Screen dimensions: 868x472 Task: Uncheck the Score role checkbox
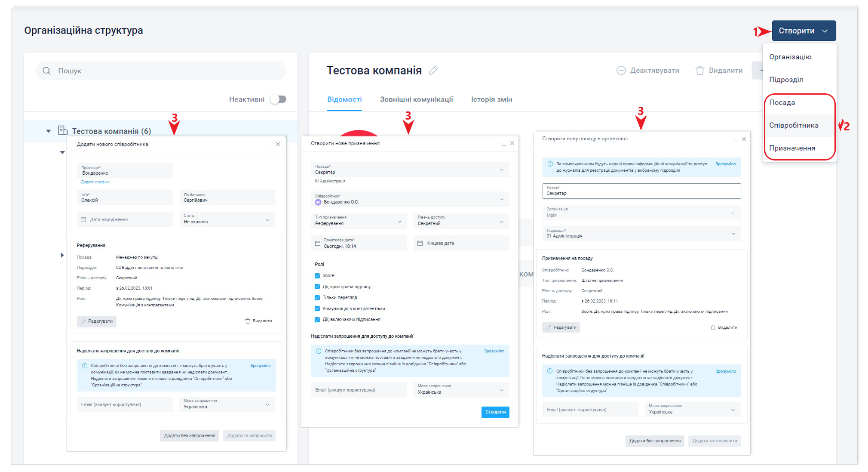317,276
